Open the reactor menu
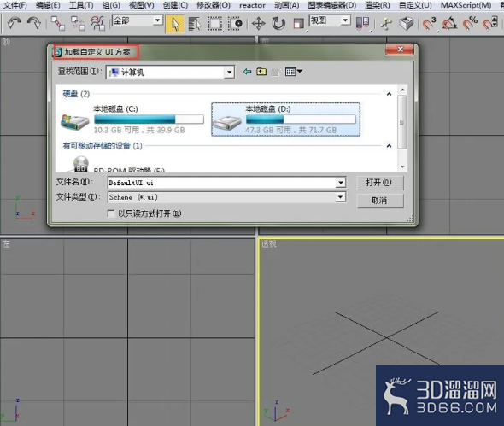504x426 pixels. point(252,5)
